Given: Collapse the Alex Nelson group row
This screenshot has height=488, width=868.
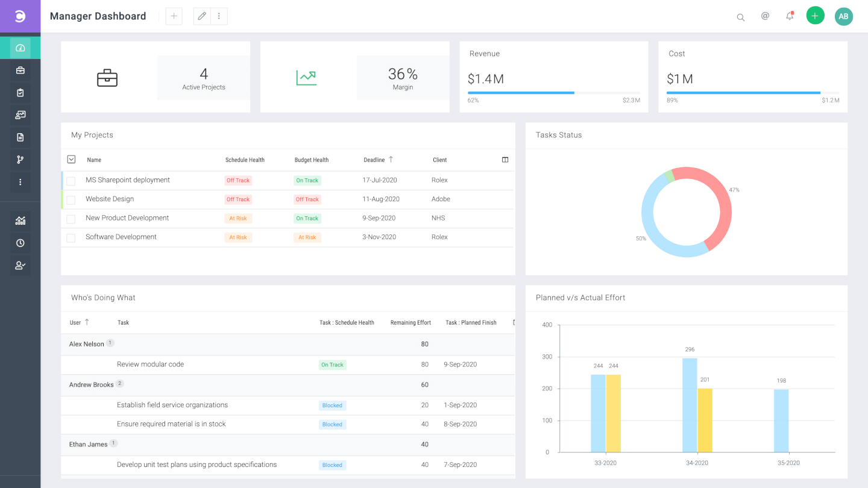Looking at the screenshot, I should (x=288, y=344).
